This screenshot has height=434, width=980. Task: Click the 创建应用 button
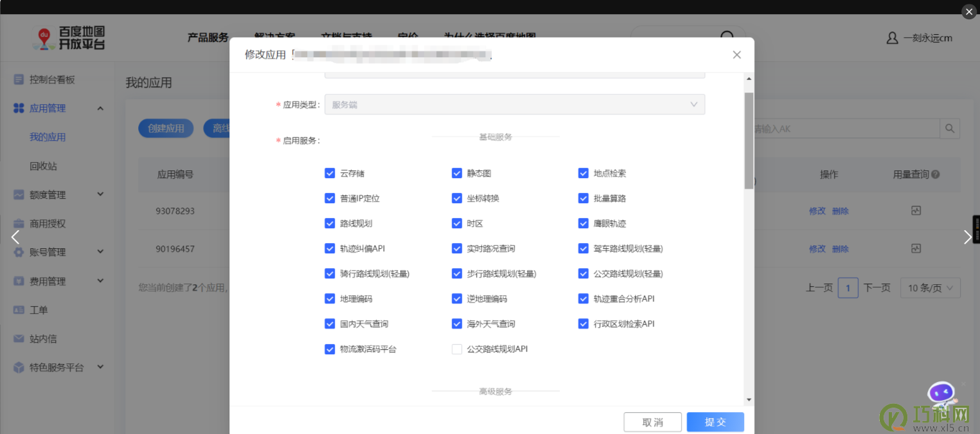(166, 128)
